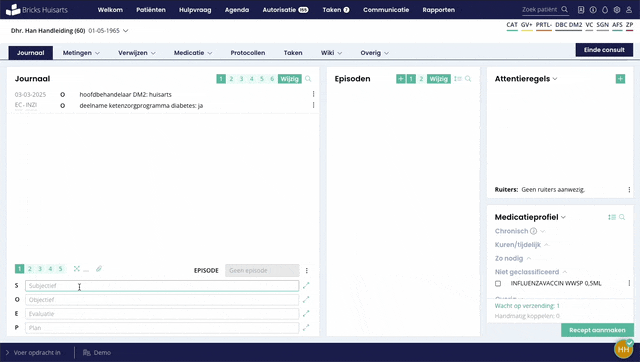
Task: Open the three-dot menu next to the Episode selector
Action: [307, 271]
